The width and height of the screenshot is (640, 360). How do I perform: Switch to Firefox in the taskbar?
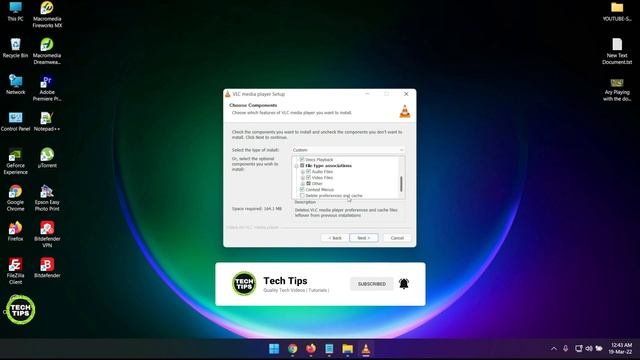pyautogui.click(x=311, y=349)
